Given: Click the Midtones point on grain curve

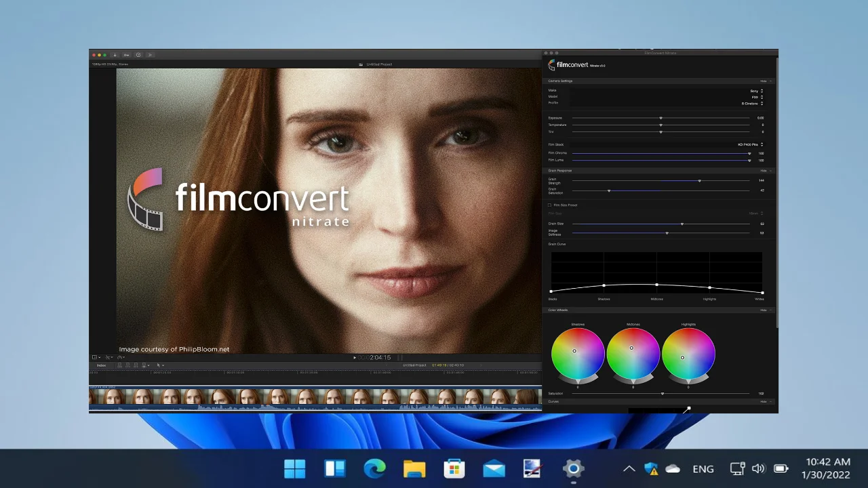Looking at the screenshot, I should pos(656,284).
